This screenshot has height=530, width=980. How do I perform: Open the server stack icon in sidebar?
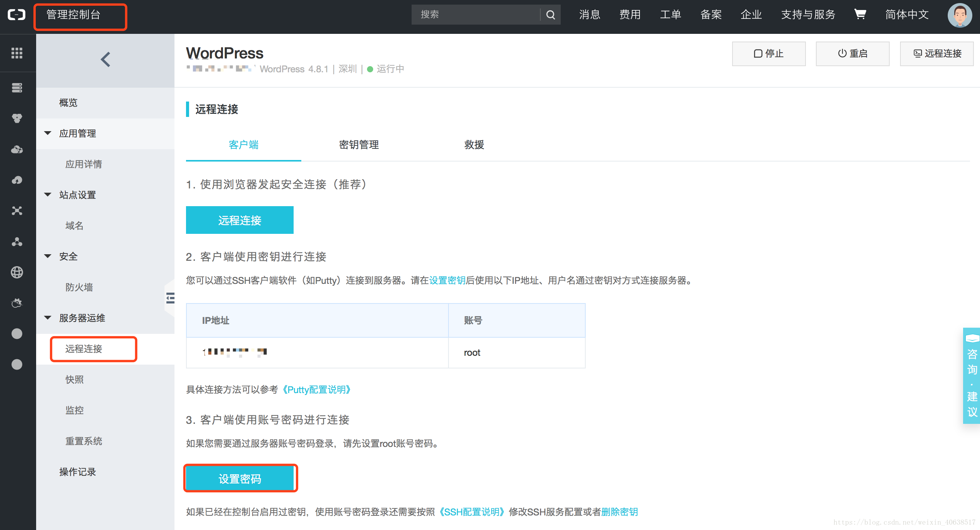point(17,88)
